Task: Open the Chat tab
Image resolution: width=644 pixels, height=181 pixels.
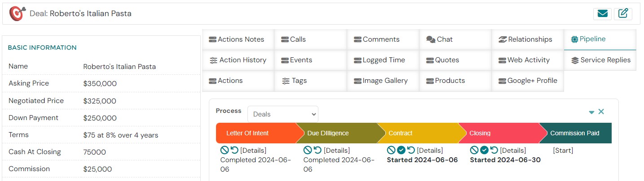Action: tap(439, 39)
